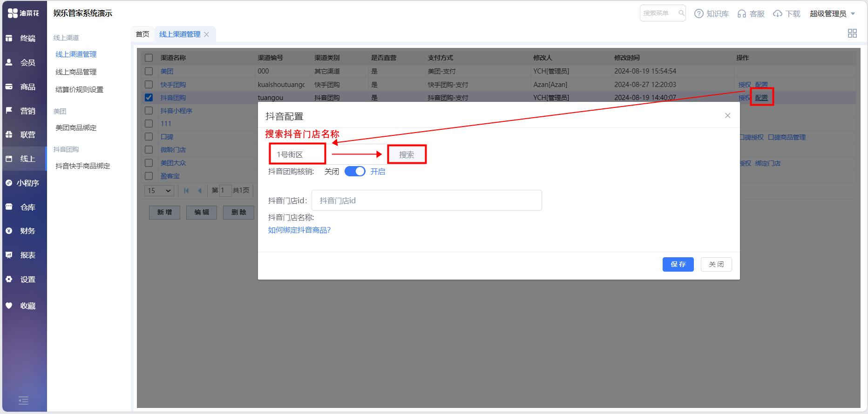The width and height of the screenshot is (868, 414).
Task: Open the 设置 sidebar section
Action: pyautogui.click(x=23, y=279)
